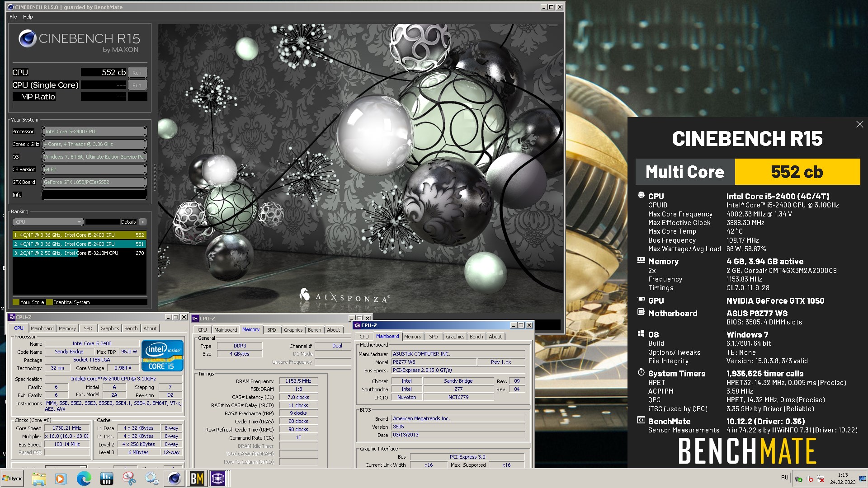The width and height of the screenshot is (868, 488).
Task: Select ranking row 2 with score 551
Action: tap(80, 244)
